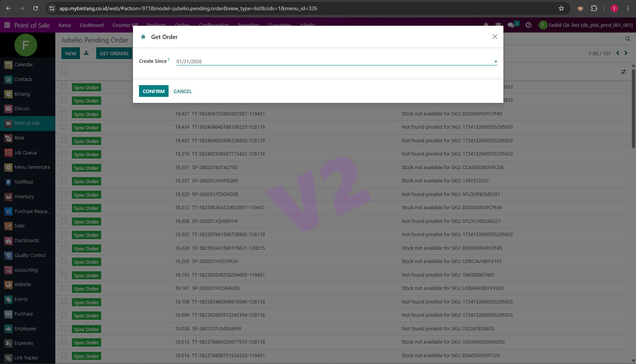This screenshot has width=636, height=364.
Task: Go to the next page of records
Action: [x=626, y=53]
